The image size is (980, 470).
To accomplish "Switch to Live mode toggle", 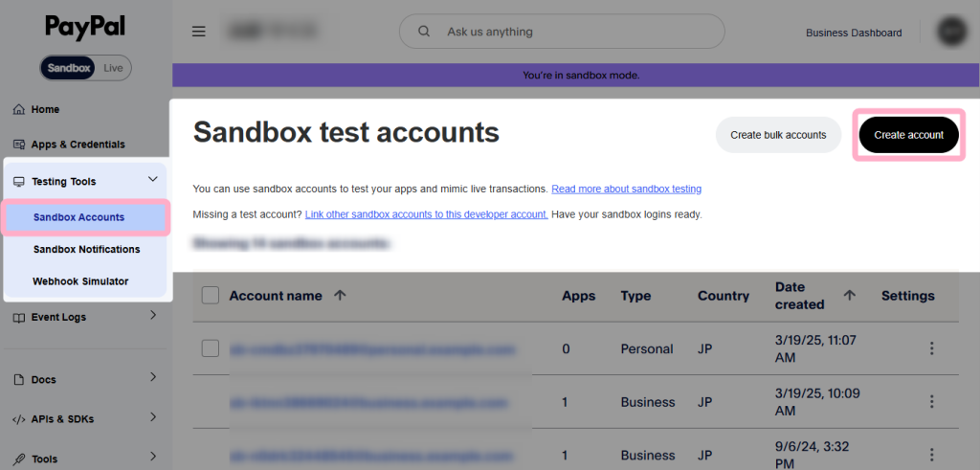I will (113, 68).
